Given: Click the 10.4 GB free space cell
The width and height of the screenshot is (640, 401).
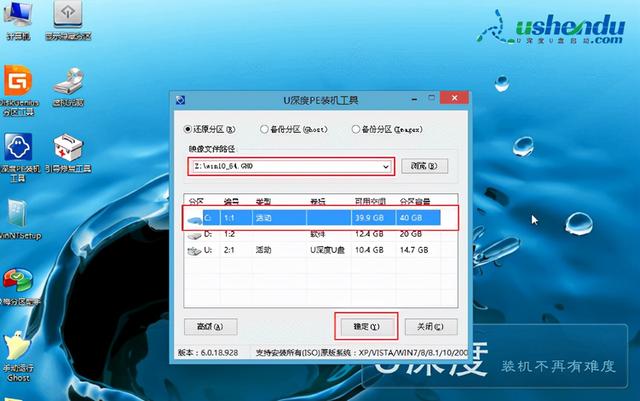Looking at the screenshot, I should tap(369, 250).
